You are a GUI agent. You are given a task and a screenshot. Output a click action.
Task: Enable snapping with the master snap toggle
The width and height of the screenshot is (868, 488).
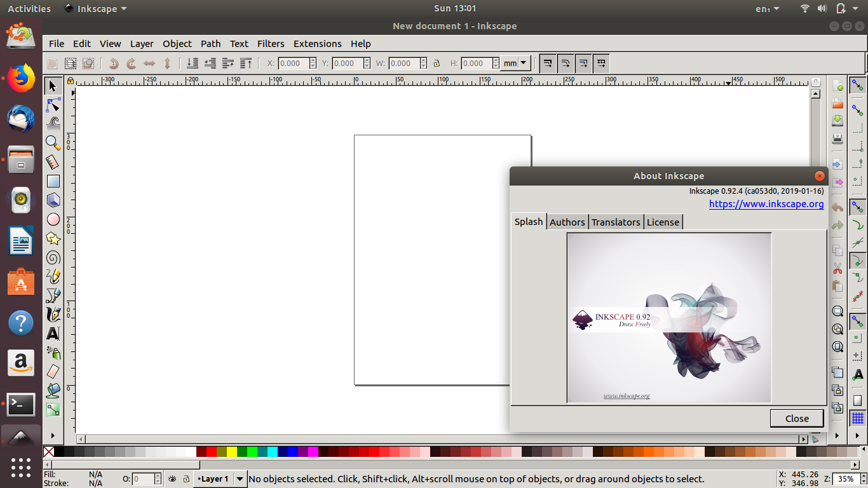click(857, 85)
